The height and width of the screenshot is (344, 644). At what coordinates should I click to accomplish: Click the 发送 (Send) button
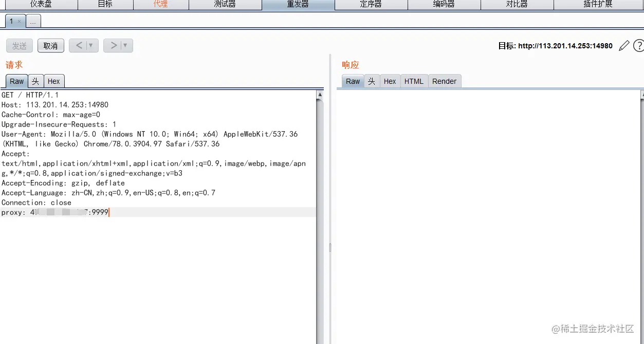20,46
